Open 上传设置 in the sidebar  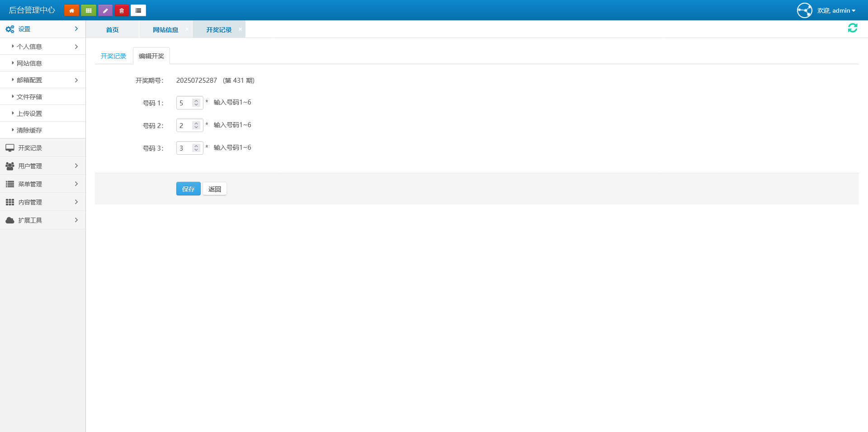click(43, 114)
